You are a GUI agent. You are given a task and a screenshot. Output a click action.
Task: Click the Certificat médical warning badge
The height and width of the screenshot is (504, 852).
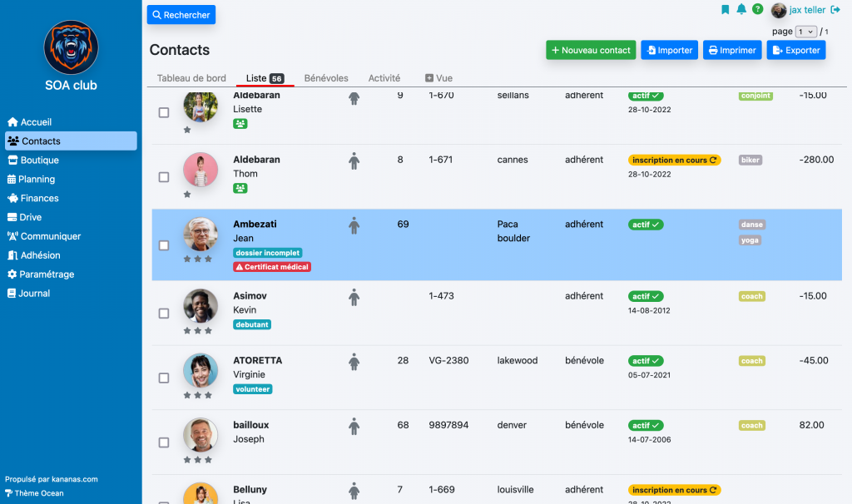point(272,267)
